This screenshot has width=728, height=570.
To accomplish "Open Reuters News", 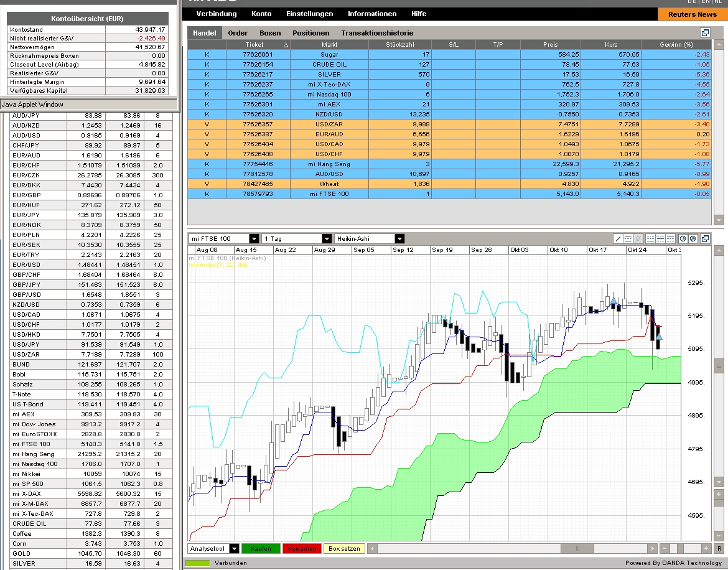I will (x=693, y=14).
